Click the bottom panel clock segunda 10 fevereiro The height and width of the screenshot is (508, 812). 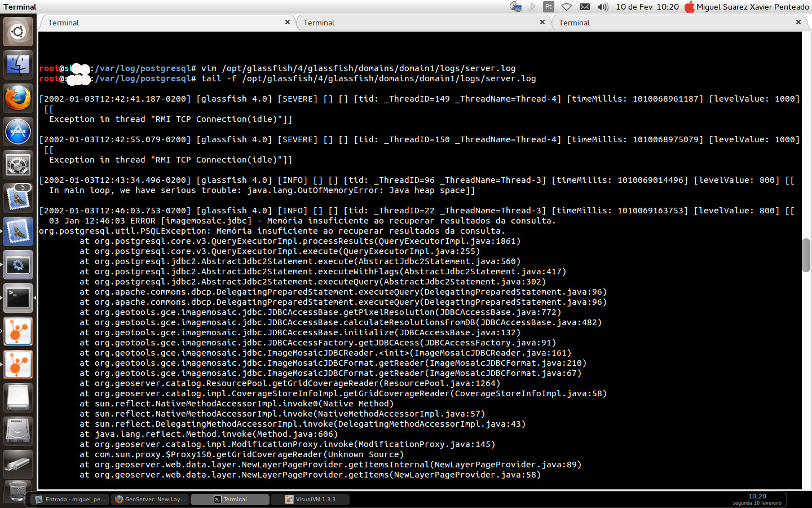(x=757, y=500)
